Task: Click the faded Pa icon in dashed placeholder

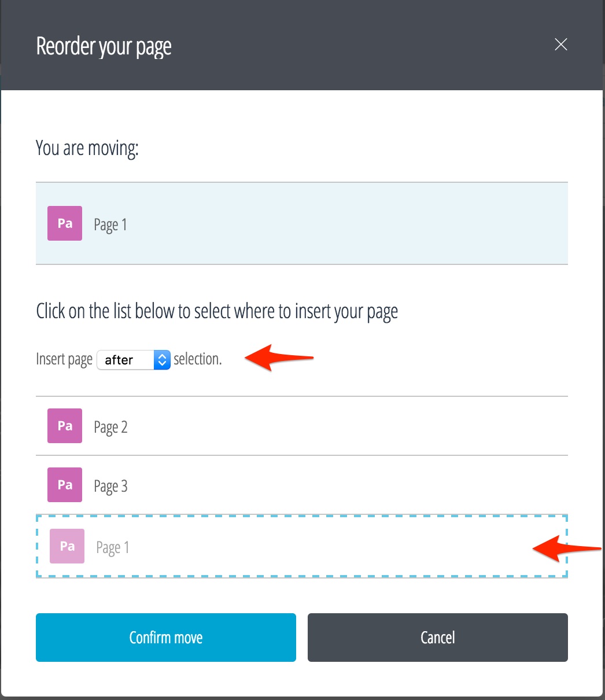Action: (x=67, y=546)
